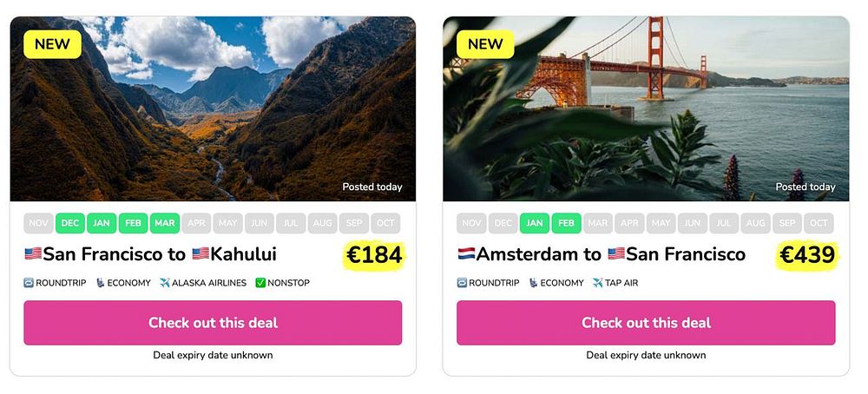Click the Netherlands flag icon before Amsterdam
Screen dimensions: 868x394
click(x=466, y=254)
